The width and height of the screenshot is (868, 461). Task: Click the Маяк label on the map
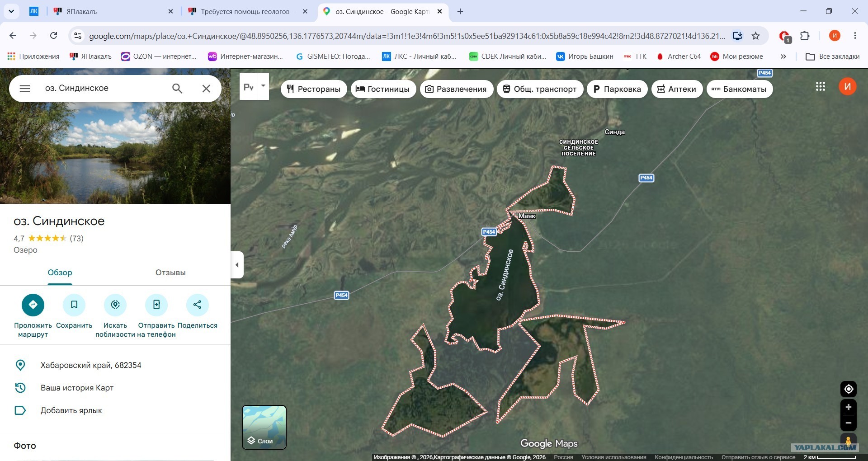click(x=527, y=216)
